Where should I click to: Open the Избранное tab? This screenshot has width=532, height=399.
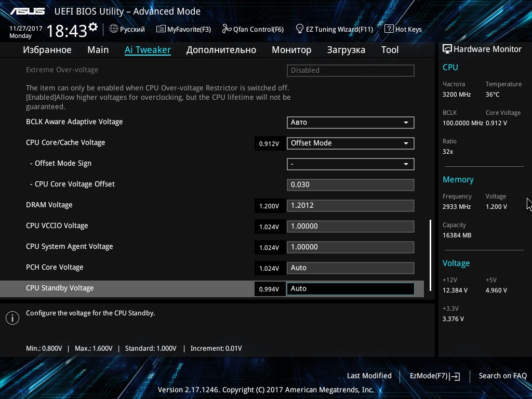click(47, 50)
